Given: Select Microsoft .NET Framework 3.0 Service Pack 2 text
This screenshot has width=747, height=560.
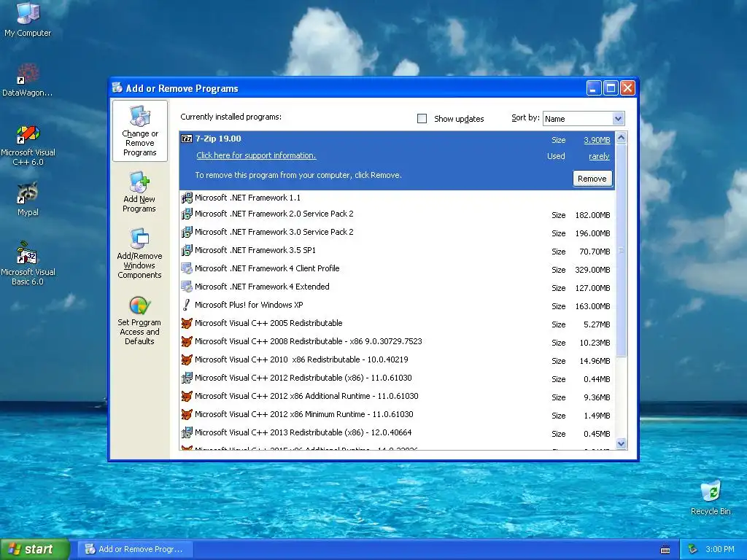Looking at the screenshot, I should [x=274, y=232].
